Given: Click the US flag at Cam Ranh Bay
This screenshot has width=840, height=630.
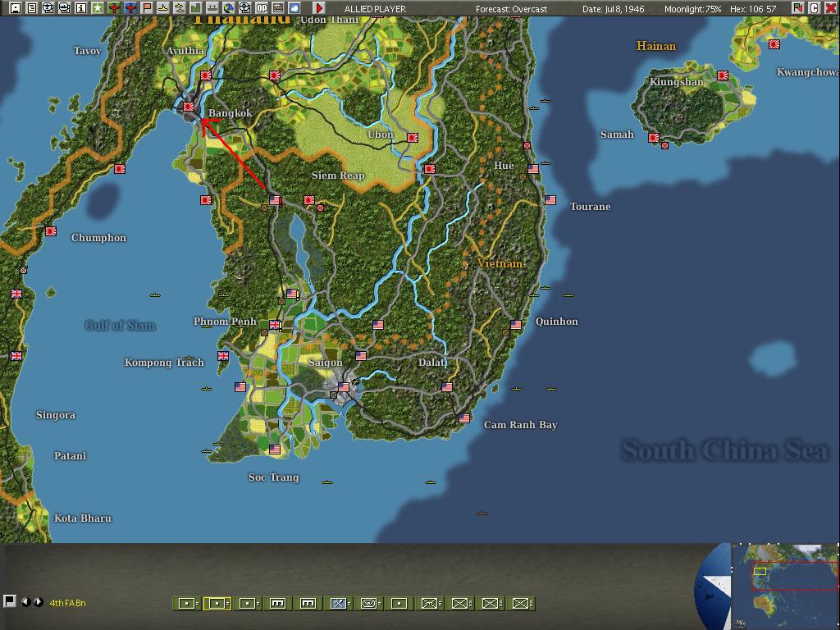Looking at the screenshot, I should coord(464,418).
